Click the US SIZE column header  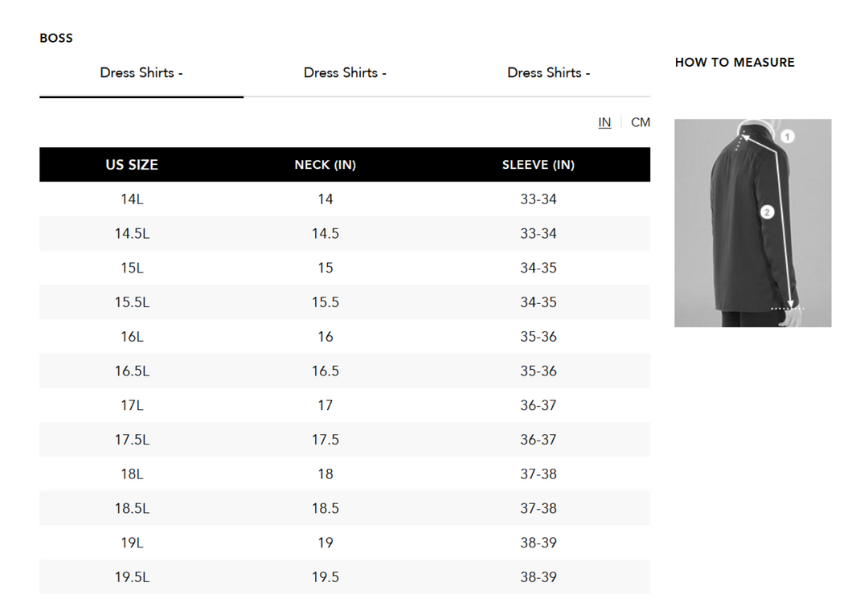[132, 165]
